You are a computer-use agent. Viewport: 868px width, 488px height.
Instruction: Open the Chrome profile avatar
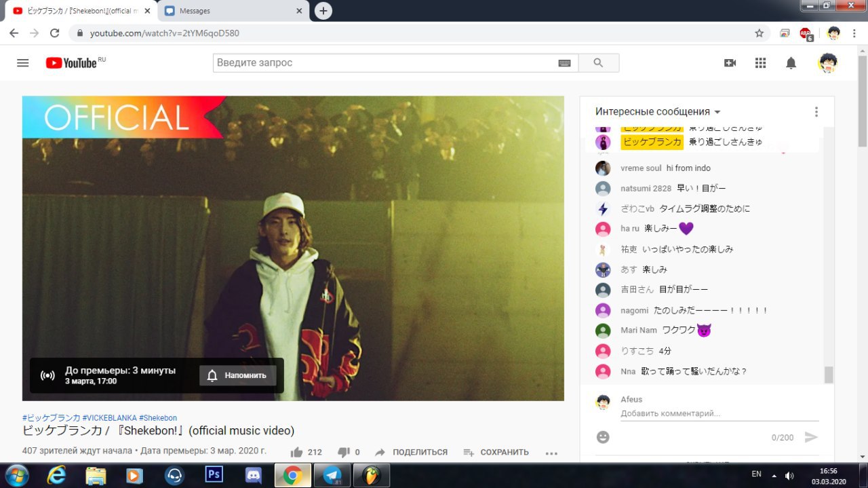point(833,33)
